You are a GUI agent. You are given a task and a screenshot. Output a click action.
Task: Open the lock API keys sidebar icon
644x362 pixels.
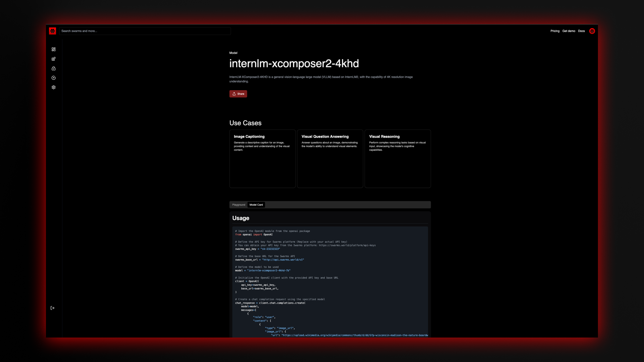point(54,68)
